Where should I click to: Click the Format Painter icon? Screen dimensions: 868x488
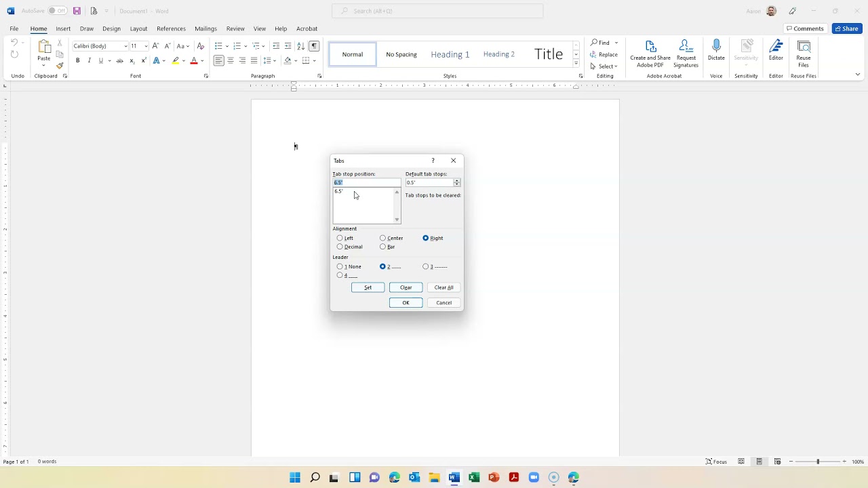(60, 66)
